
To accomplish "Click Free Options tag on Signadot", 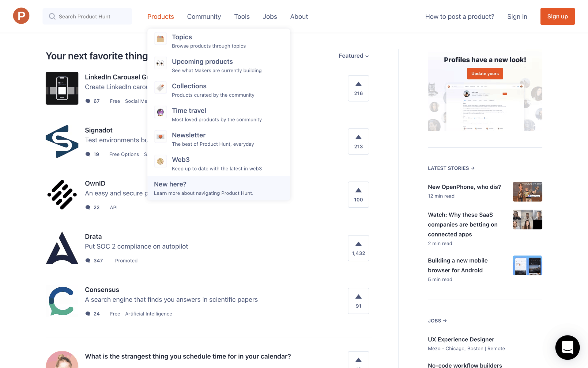I will pyautogui.click(x=124, y=154).
